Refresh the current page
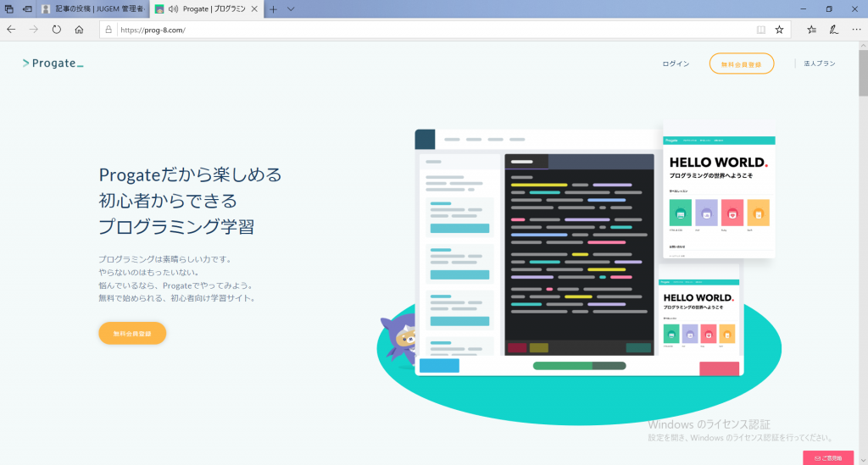The image size is (868, 465). [x=56, y=29]
